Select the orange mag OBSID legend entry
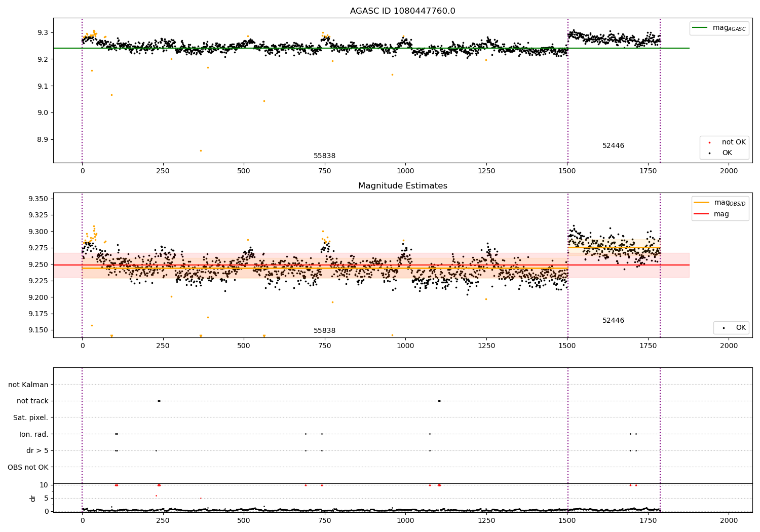 click(719, 203)
